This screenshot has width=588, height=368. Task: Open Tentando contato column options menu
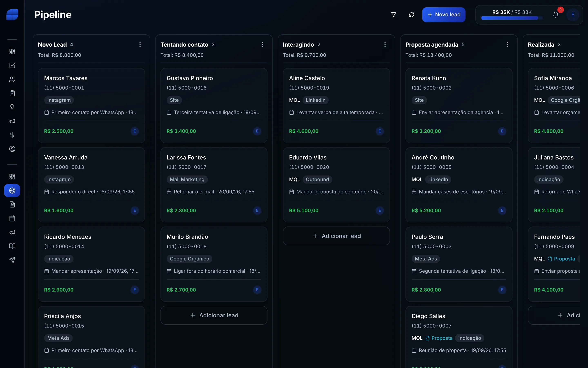click(x=262, y=45)
